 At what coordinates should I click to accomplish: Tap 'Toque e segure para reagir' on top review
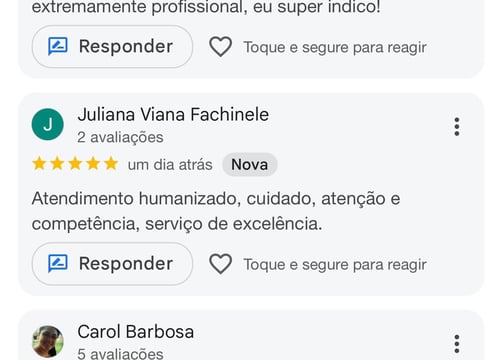point(335,47)
